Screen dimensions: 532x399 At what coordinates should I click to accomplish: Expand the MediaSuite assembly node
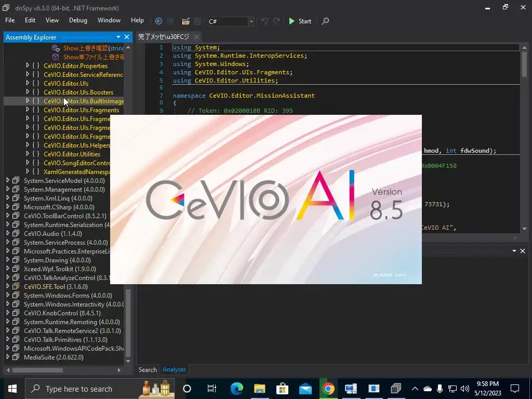tap(8, 356)
